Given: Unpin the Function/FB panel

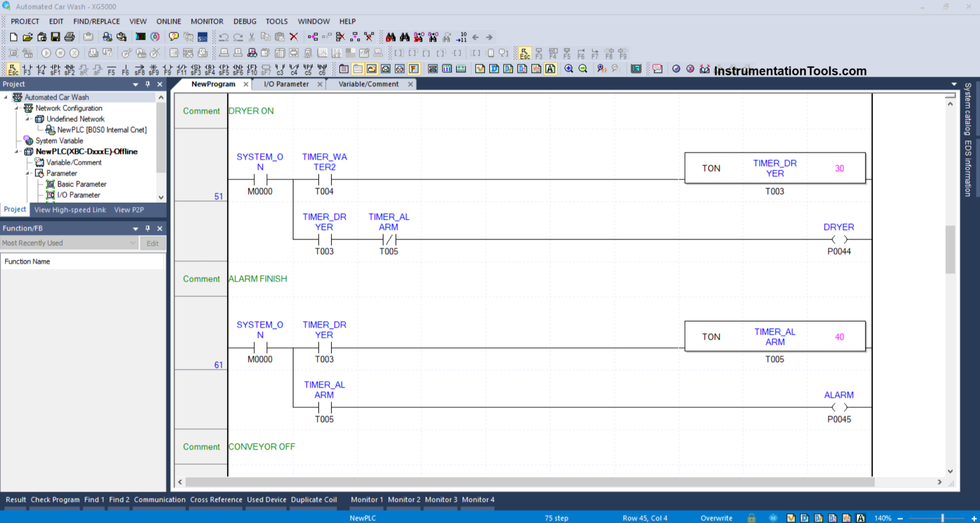Looking at the screenshot, I should 148,228.
